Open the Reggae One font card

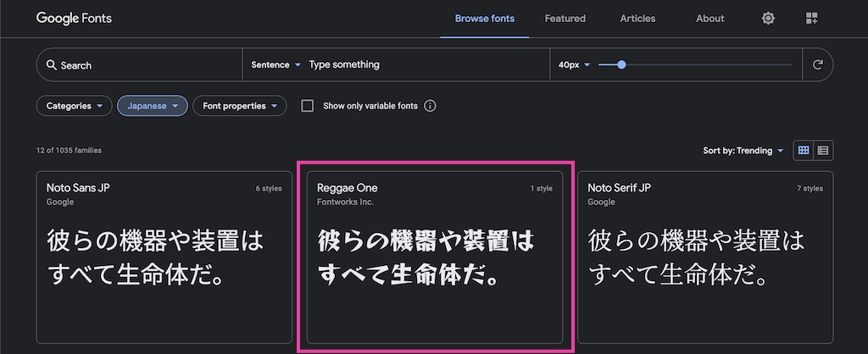[x=435, y=257]
